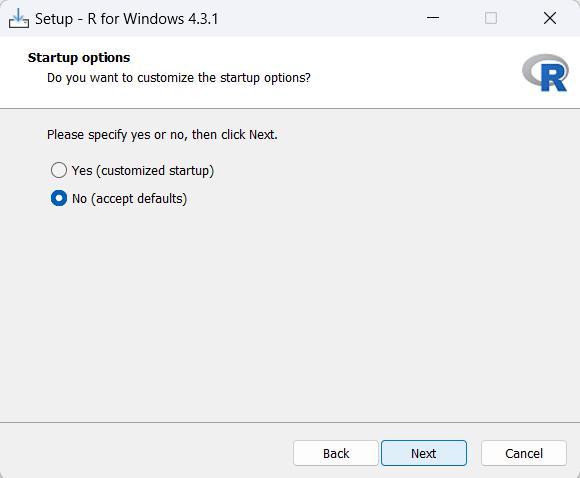
Task: Click 'Please specify yes or no' instruction text
Action: click(x=162, y=135)
